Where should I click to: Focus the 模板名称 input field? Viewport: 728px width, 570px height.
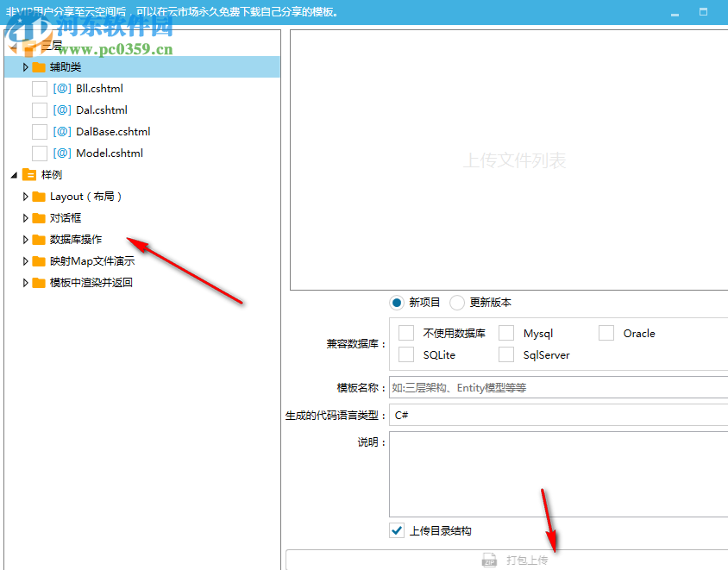[559, 387]
